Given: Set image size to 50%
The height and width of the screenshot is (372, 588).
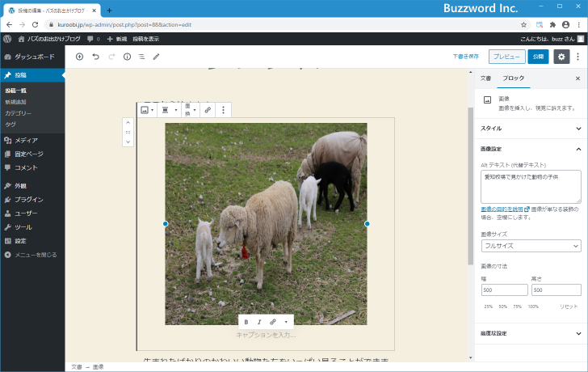Looking at the screenshot, I should click(502, 306).
